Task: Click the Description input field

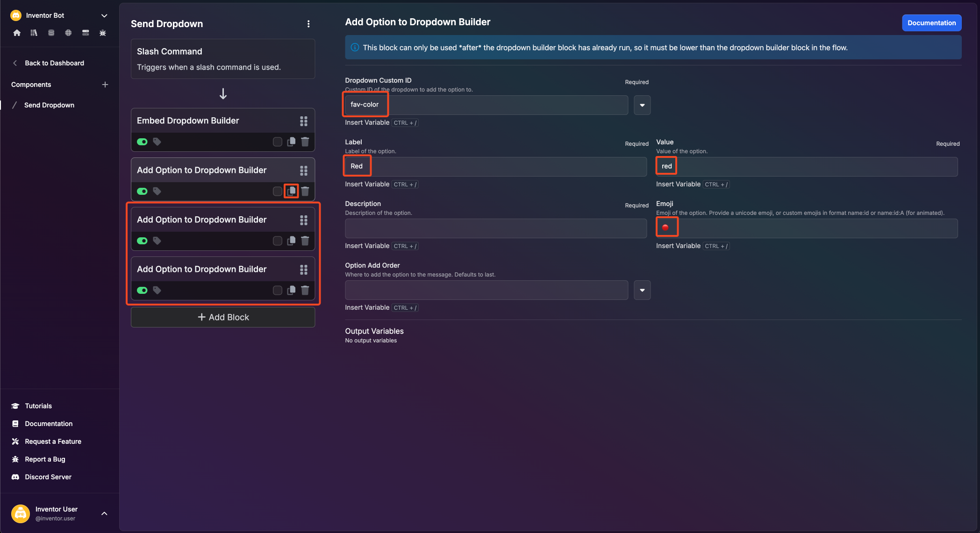Action: (496, 228)
